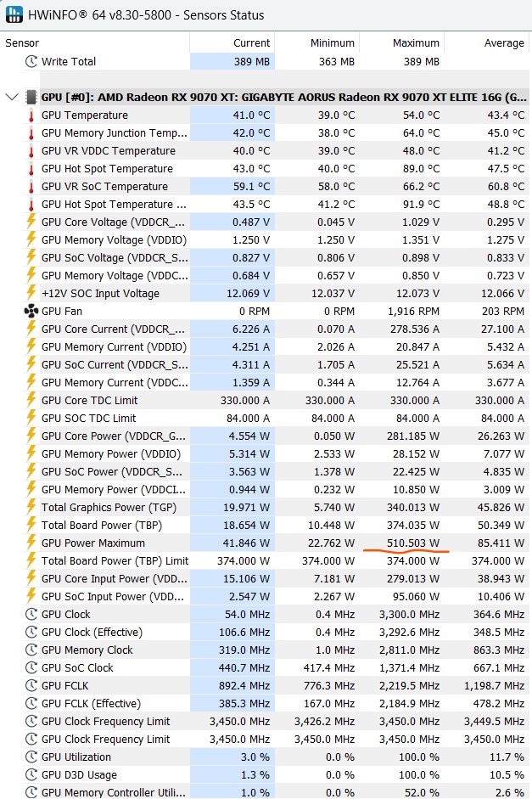Click lightning icon of GPU Core TDC Limit

click(x=31, y=400)
